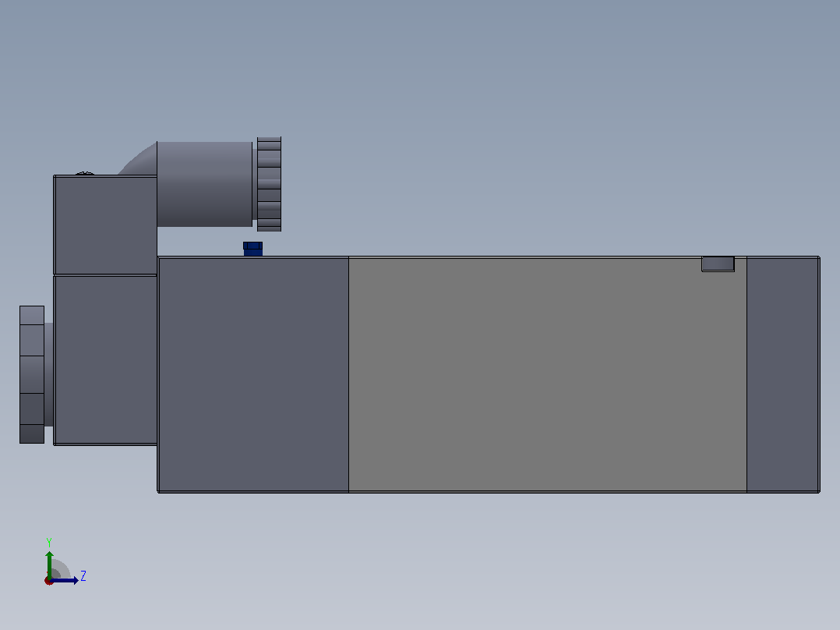This screenshot has width=840, height=630.
Task: Select the hexagonal nut on left end
Action: click(32, 375)
